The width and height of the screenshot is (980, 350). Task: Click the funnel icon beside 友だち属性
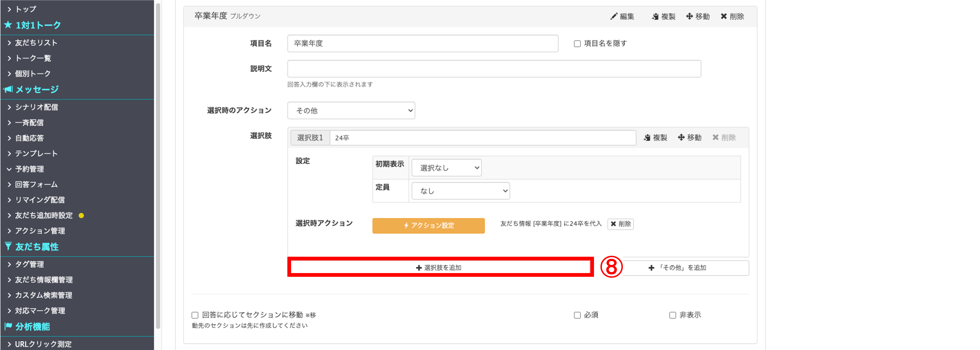(8, 246)
